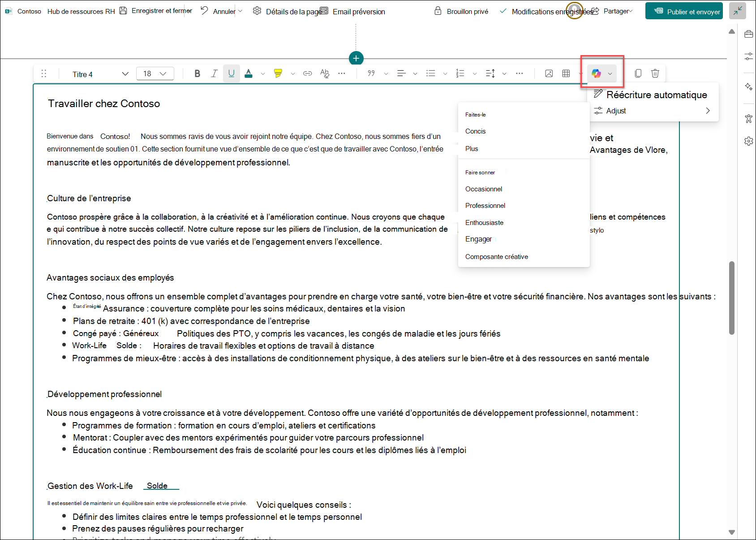Open properties sliders icon in right rail

coord(748,56)
